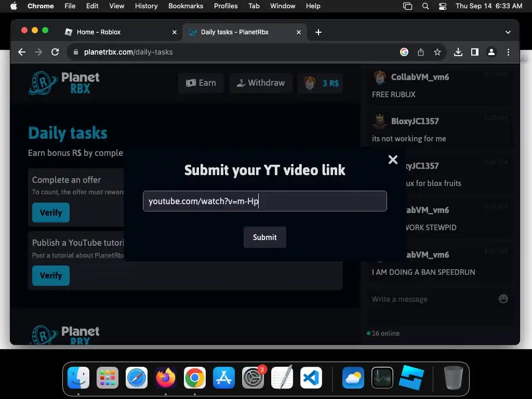Close the YT video link dialog
This screenshot has height=399, width=532.
(393, 159)
